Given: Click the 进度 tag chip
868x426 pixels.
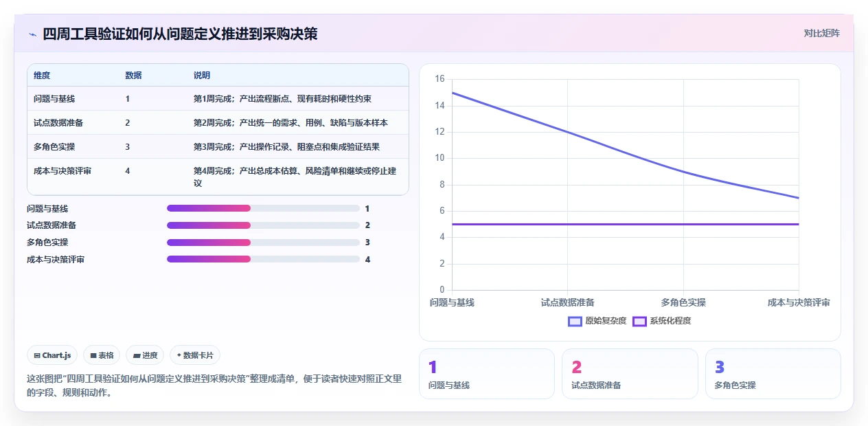Looking at the screenshot, I should pos(145,355).
